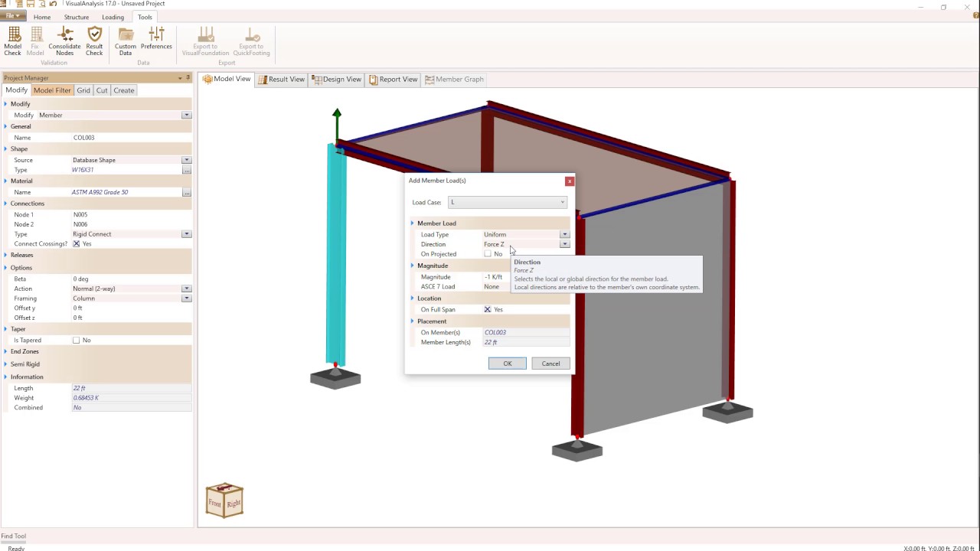This screenshot has width=980, height=551.
Task: Open the Report View tab
Action: tap(394, 80)
